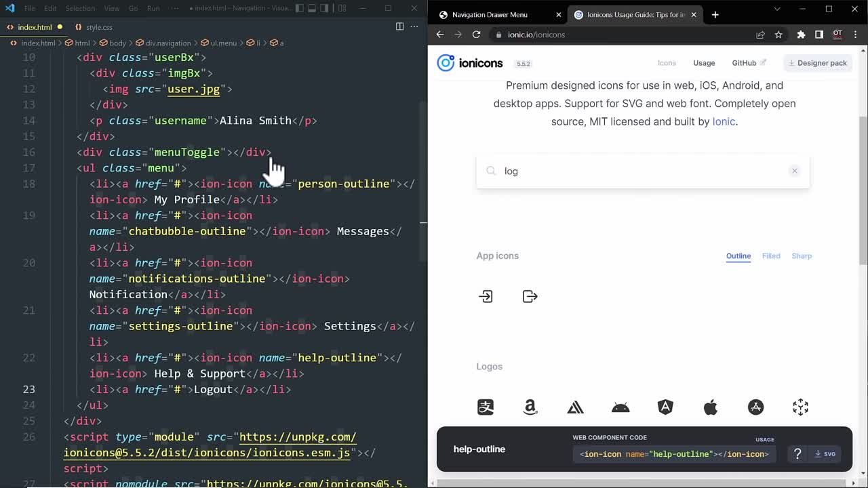Open the Usage nav link

(x=704, y=63)
